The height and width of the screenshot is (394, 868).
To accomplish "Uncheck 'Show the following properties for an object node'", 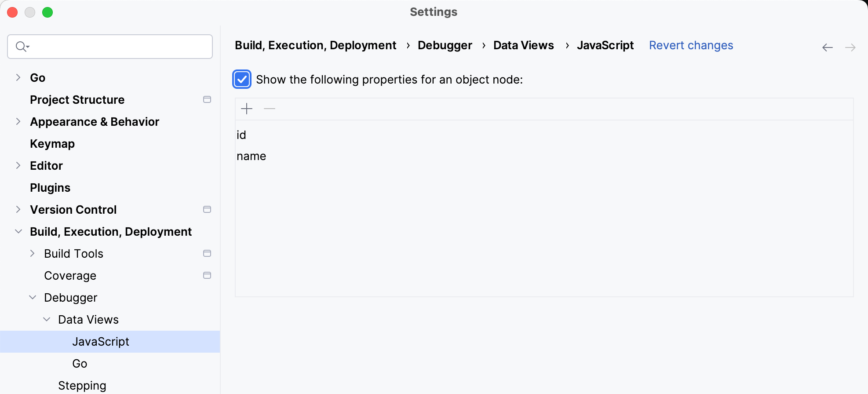I will 242,79.
